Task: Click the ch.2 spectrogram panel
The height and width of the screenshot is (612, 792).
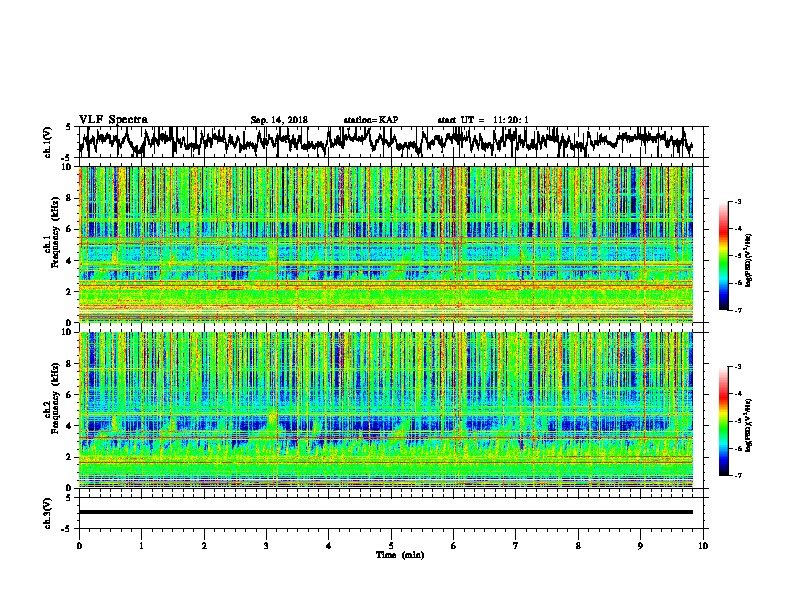Action: (x=385, y=410)
